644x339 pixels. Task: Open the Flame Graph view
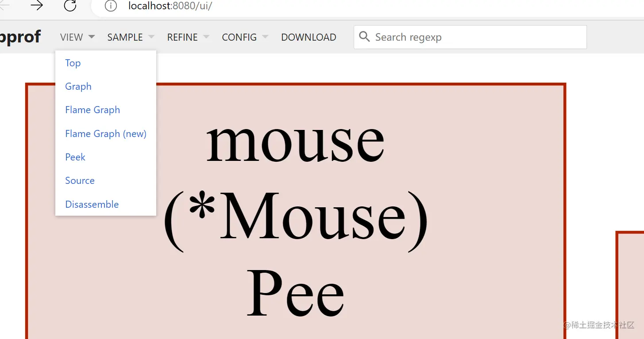93,110
